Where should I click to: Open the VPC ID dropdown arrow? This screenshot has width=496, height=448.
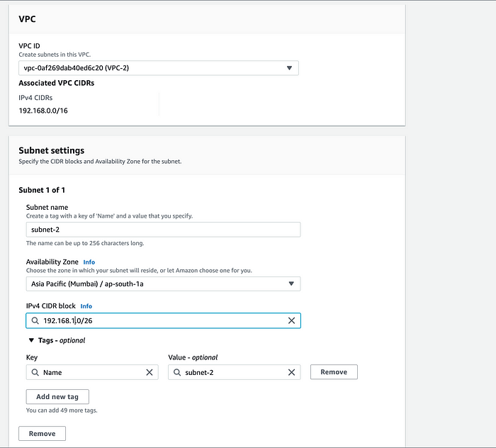pyautogui.click(x=289, y=68)
